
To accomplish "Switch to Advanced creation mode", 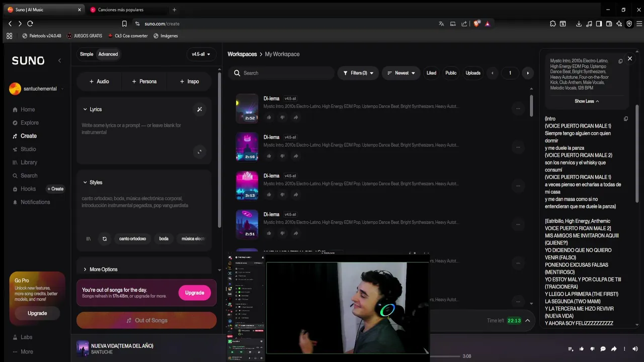I will (108, 54).
